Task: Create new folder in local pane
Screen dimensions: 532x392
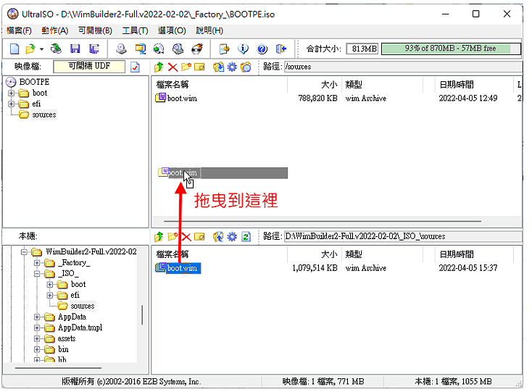Action: pos(173,236)
